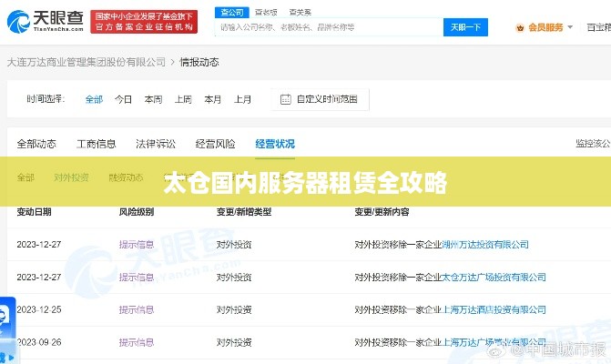This screenshot has width=611, height=364.
Task: Open the TianYanCha logo homepage
Action: coord(46,21)
